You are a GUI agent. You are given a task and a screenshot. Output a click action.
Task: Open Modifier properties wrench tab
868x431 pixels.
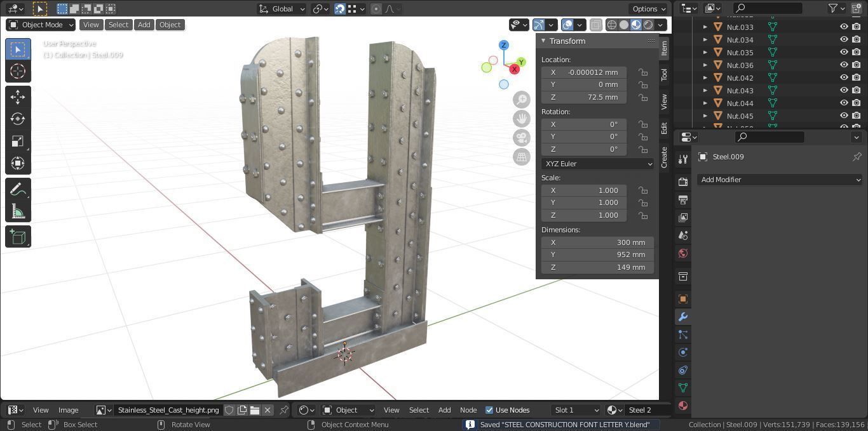click(683, 317)
